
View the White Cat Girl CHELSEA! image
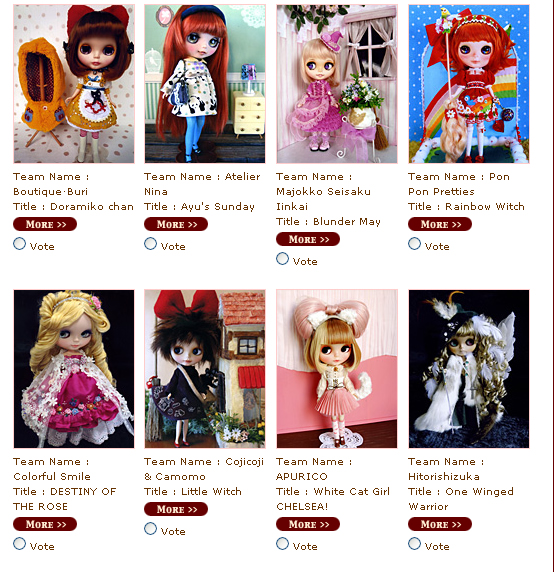click(x=337, y=369)
